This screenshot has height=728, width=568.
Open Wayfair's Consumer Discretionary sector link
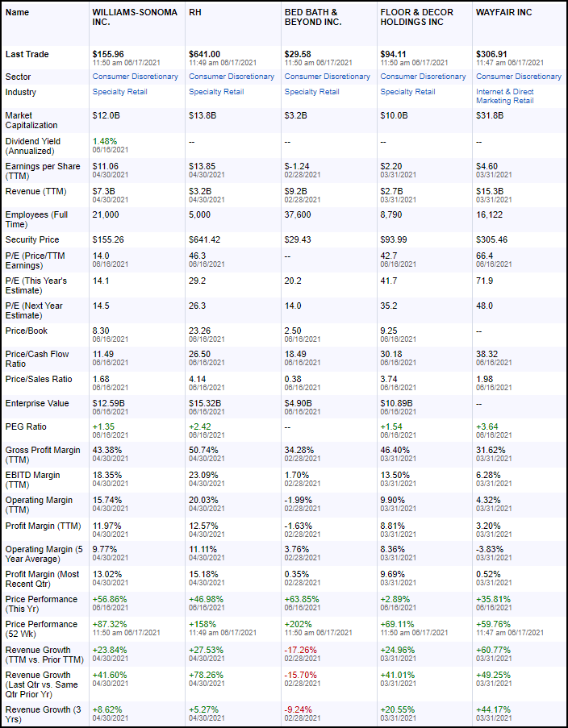519,77
